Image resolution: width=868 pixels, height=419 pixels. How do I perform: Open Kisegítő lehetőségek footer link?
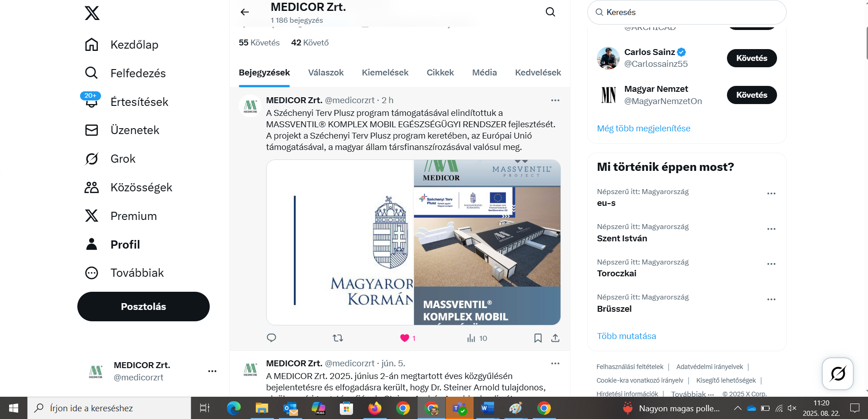click(x=726, y=380)
